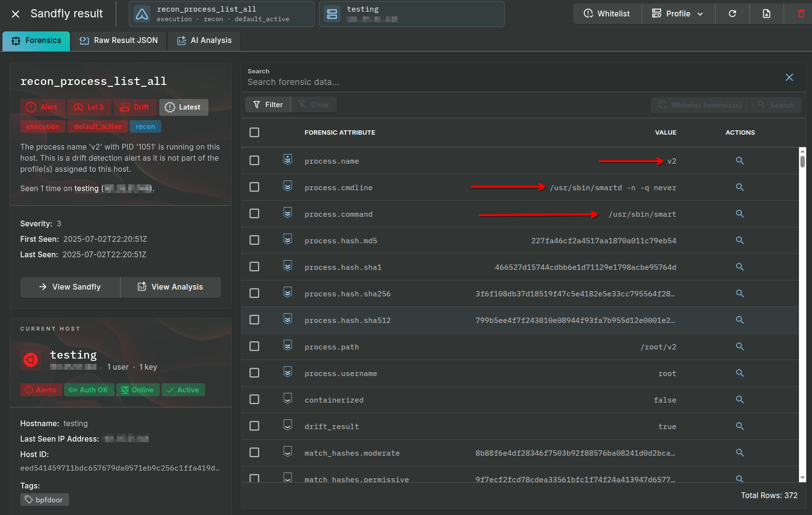The image size is (812, 515).
Task: Check the drift_result row checkbox
Action: click(x=254, y=426)
